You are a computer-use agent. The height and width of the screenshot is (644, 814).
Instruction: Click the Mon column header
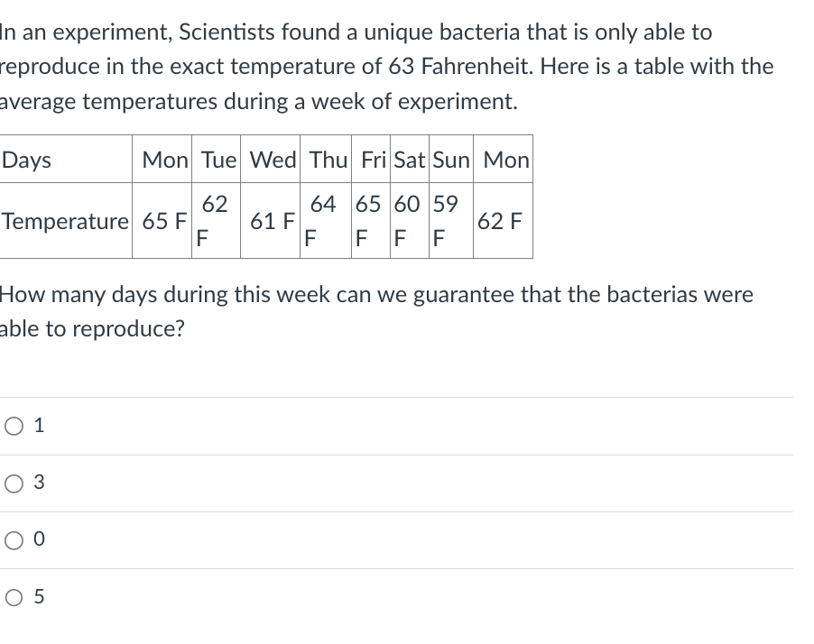click(x=163, y=160)
